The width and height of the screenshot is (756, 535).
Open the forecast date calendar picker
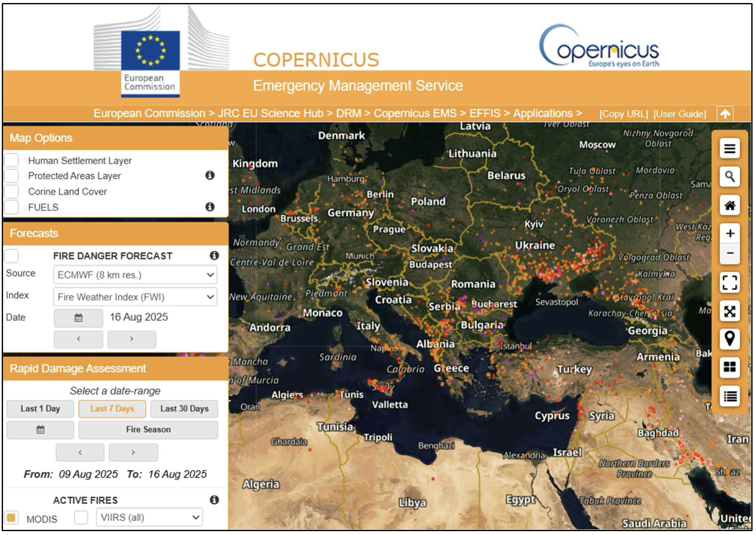point(79,318)
